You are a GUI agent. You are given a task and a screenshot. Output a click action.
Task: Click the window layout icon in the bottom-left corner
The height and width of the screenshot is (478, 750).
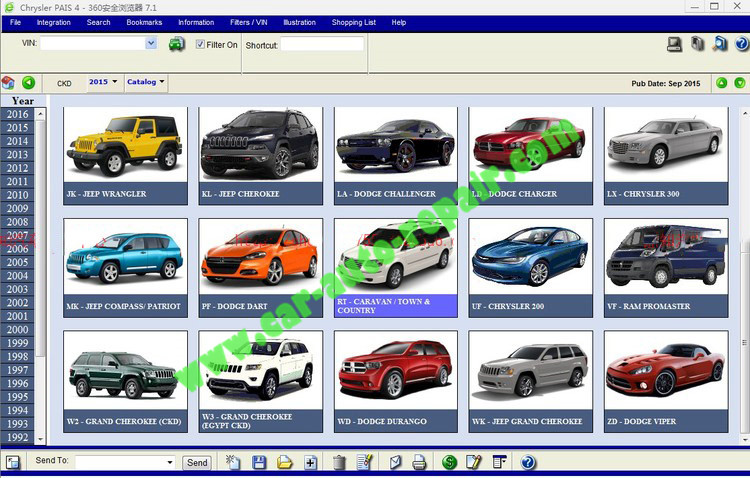[13, 462]
